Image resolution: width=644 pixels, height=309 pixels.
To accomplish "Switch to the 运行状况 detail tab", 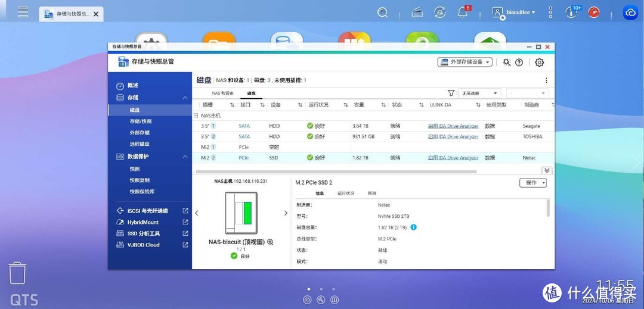I will (346, 193).
